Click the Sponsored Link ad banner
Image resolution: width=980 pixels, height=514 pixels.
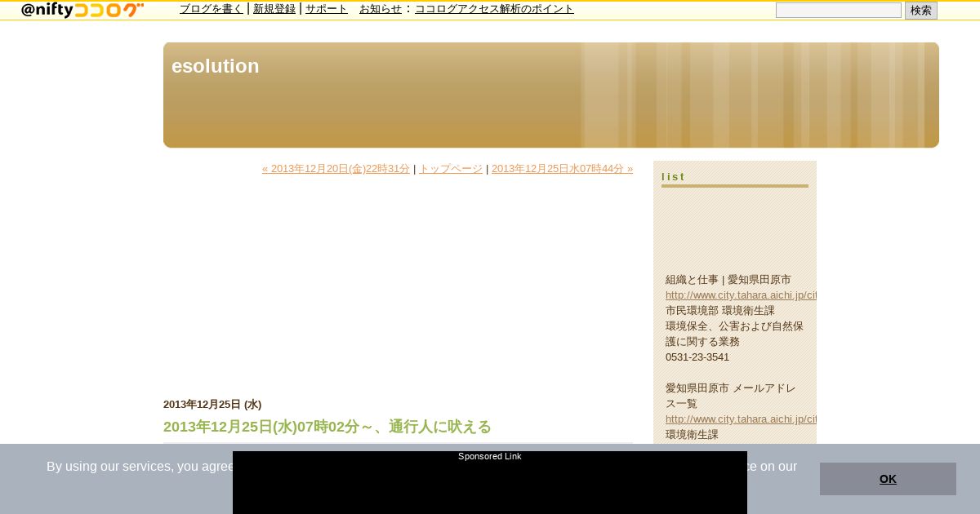490,483
